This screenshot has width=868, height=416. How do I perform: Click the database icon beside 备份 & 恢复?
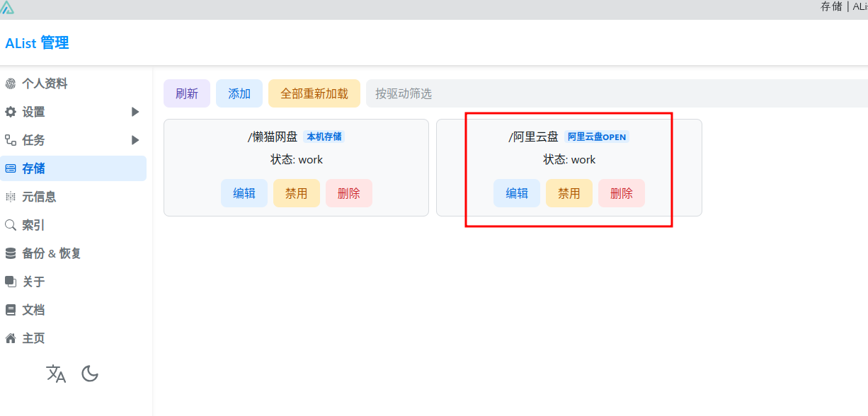(11, 253)
